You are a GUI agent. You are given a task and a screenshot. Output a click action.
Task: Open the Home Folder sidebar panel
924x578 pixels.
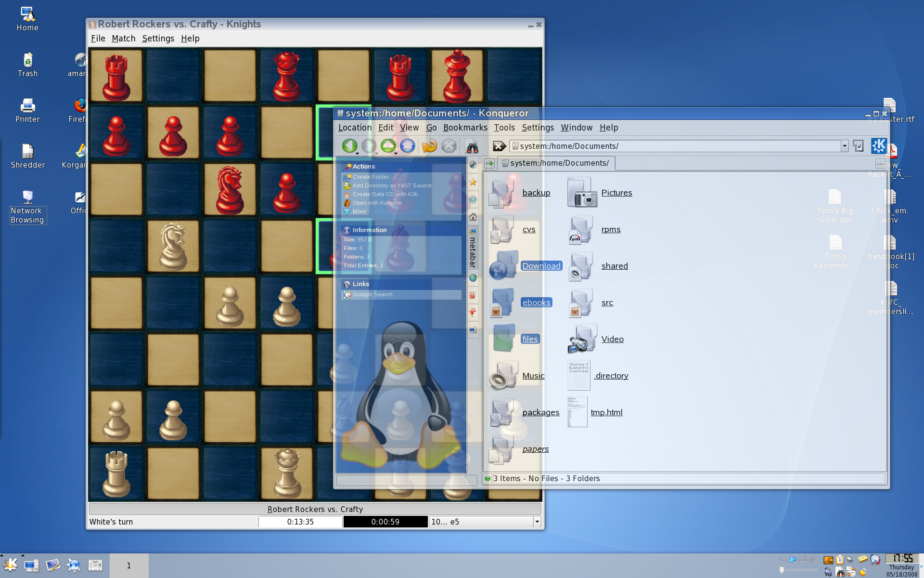[x=473, y=217]
